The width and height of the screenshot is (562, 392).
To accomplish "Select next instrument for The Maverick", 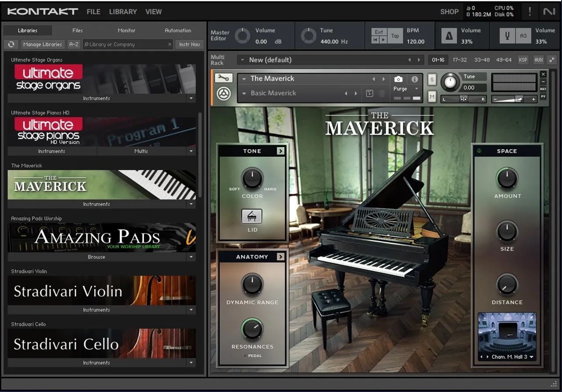I will (384, 79).
